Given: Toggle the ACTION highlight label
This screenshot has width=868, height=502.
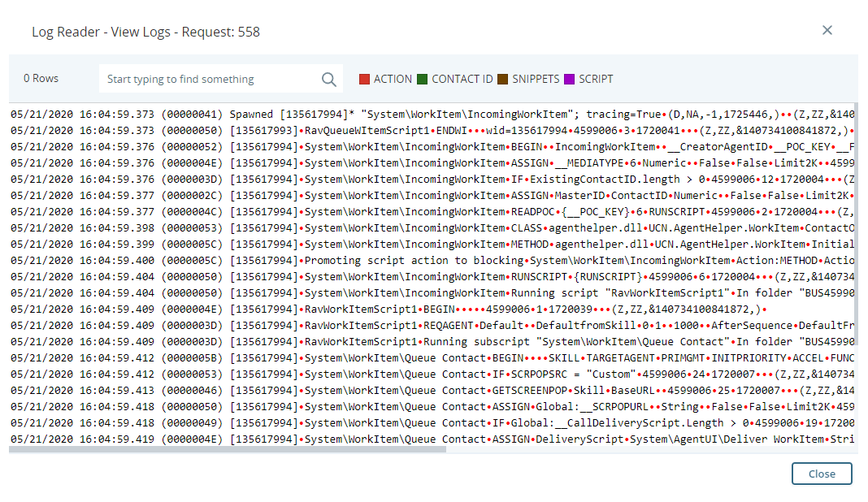Looking at the screenshot, I should [393, 79].
